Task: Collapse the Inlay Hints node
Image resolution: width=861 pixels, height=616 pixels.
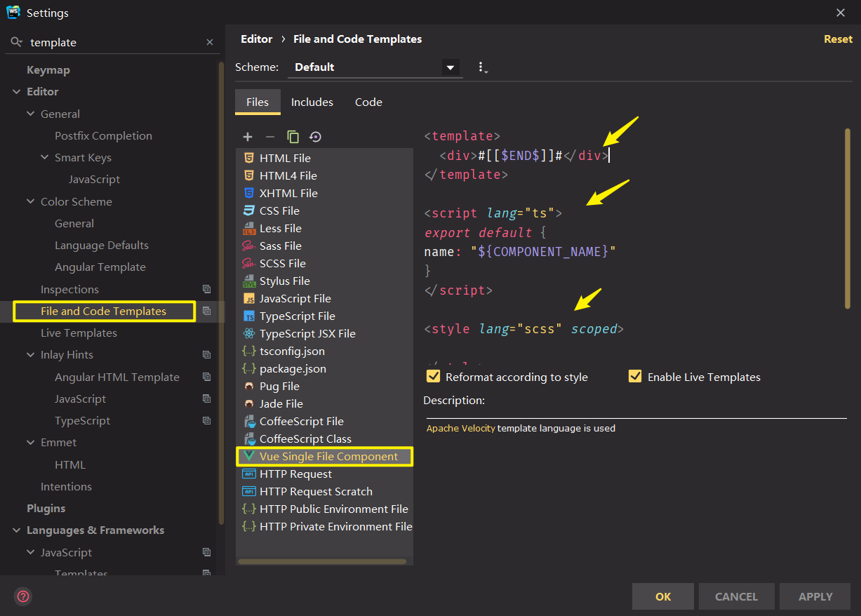Action: [x=31, y=355]
